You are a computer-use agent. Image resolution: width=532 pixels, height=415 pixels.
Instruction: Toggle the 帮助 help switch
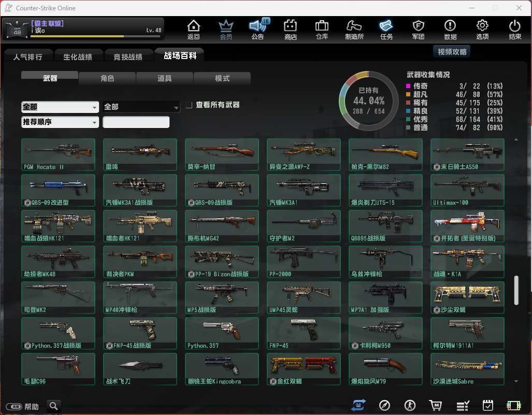[x=14, y=407]
